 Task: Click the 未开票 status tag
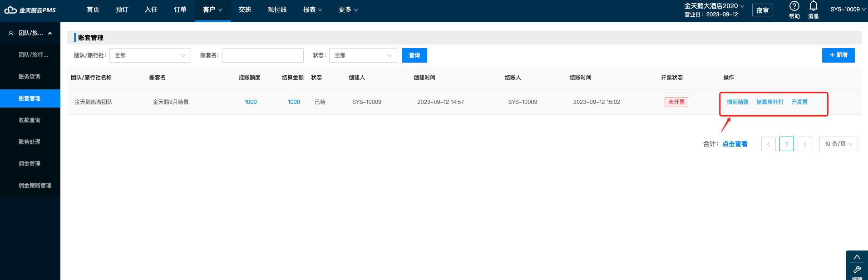click(676, 102)
